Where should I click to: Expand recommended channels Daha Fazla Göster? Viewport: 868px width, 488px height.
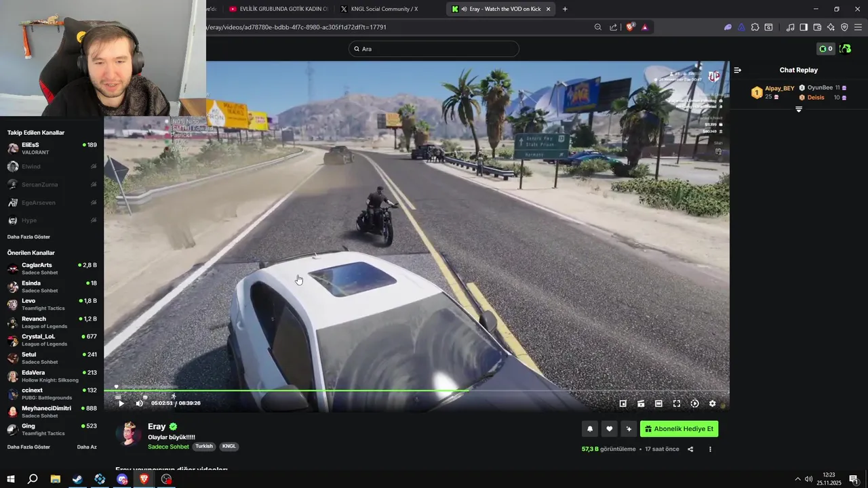click(28, 447)
